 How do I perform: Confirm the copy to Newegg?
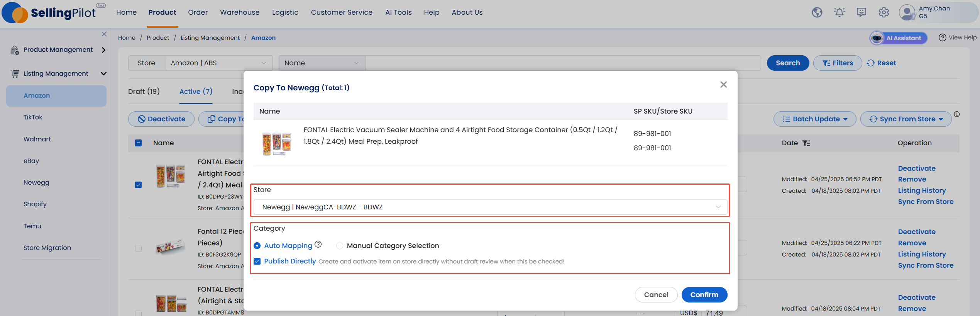pyautogui.click(x=704, y=295)
